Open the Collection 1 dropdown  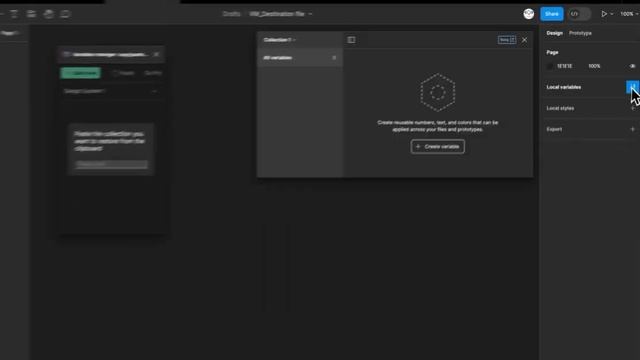click(x=280, y=40)
